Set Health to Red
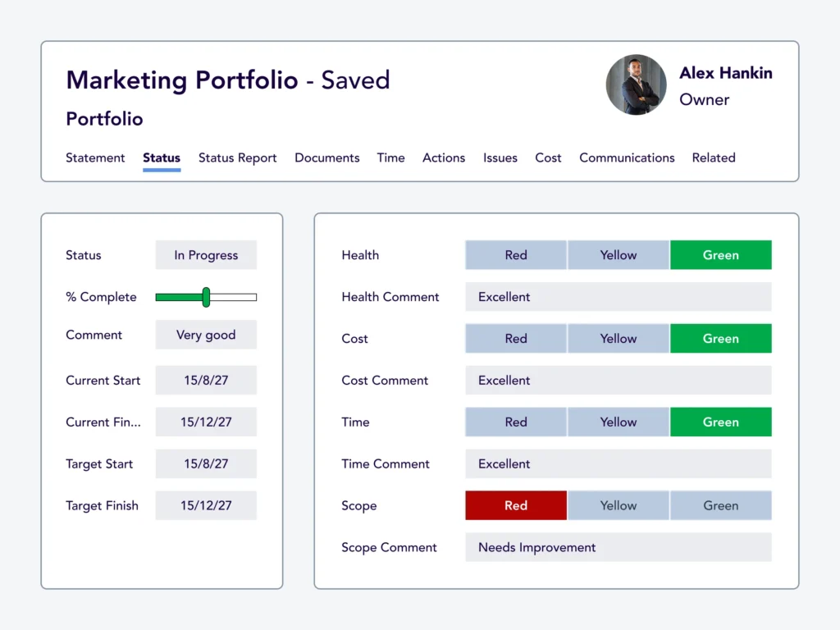The height and width of the screenshot is (630, 840). point(516,255)
